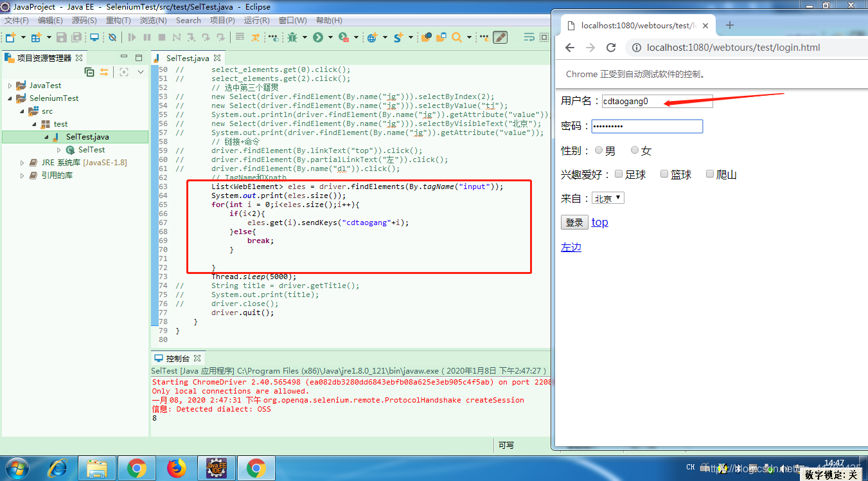This screenshot has width=868, height=481.
Task: Collapse the SeleniumTest project node
Action: coord(10,98)
